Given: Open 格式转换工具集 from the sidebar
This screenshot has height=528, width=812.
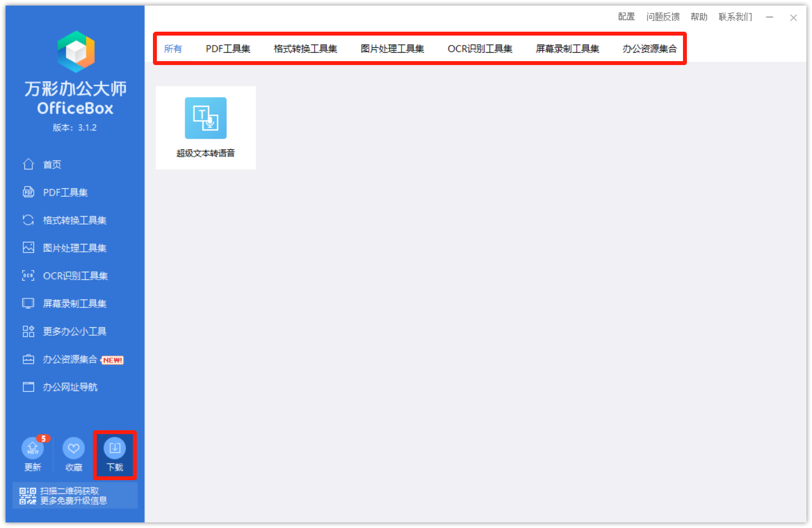Looking at the screenshot, I should [x=75, y=220].
